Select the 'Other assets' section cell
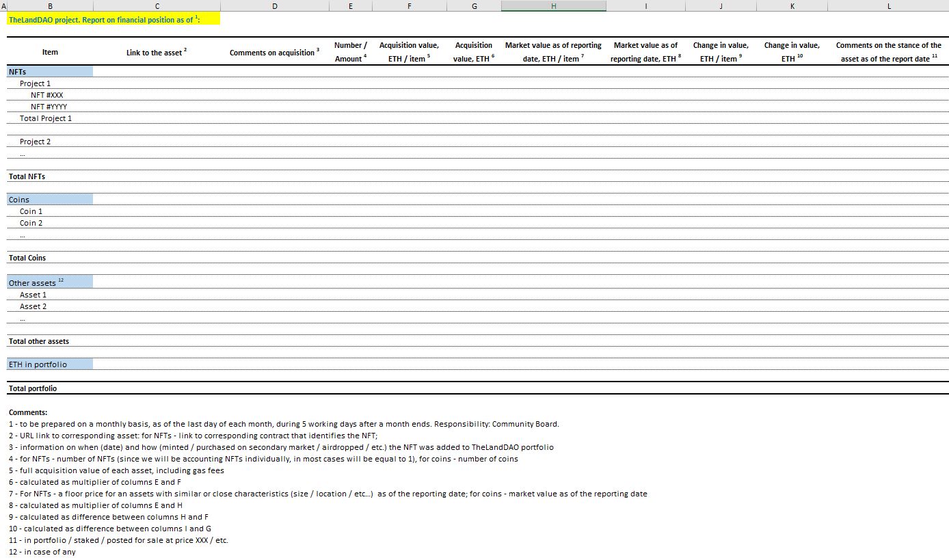This screenshot has width=949, height=560. coord(50,282)
